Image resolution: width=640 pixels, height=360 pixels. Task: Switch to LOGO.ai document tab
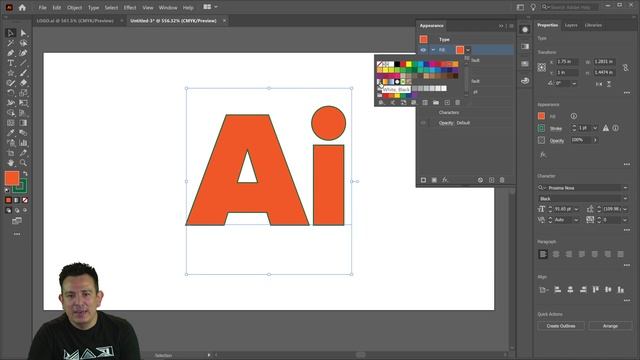75,20
